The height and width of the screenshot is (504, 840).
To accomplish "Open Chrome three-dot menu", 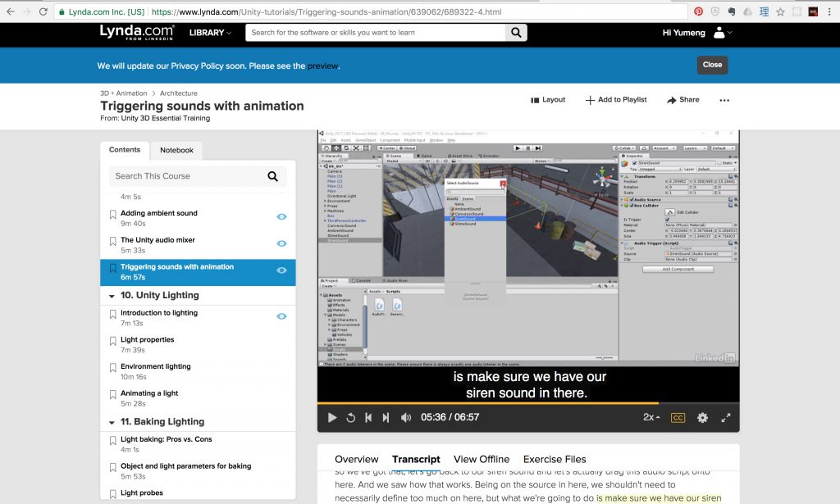I will pyautogui.click(x=829, y=11).
